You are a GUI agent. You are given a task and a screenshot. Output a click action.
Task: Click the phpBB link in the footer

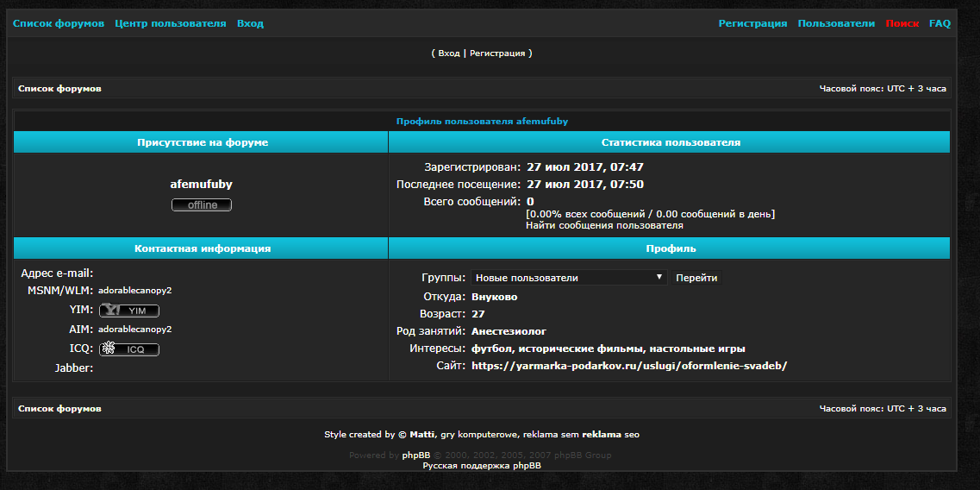[416, 455]
